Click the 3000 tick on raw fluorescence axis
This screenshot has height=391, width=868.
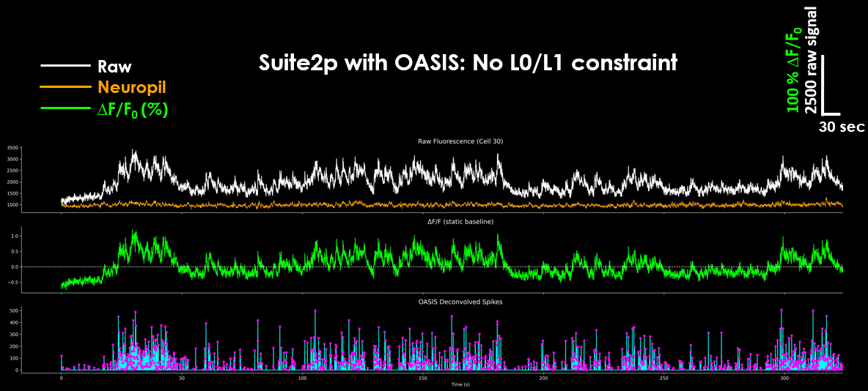pos(12,160)
